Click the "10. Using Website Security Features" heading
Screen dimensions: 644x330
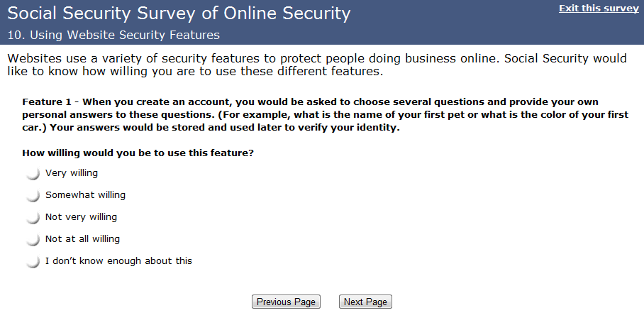[113, 35]
